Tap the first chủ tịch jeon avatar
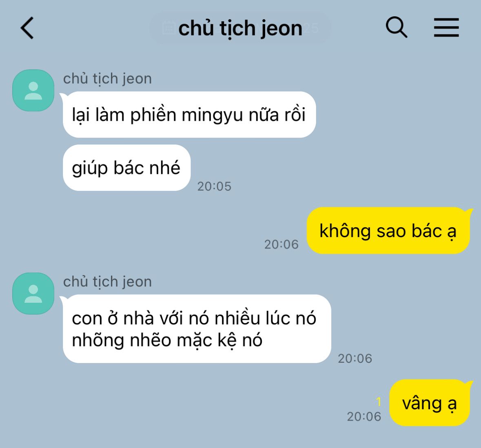 pos(33,91)
